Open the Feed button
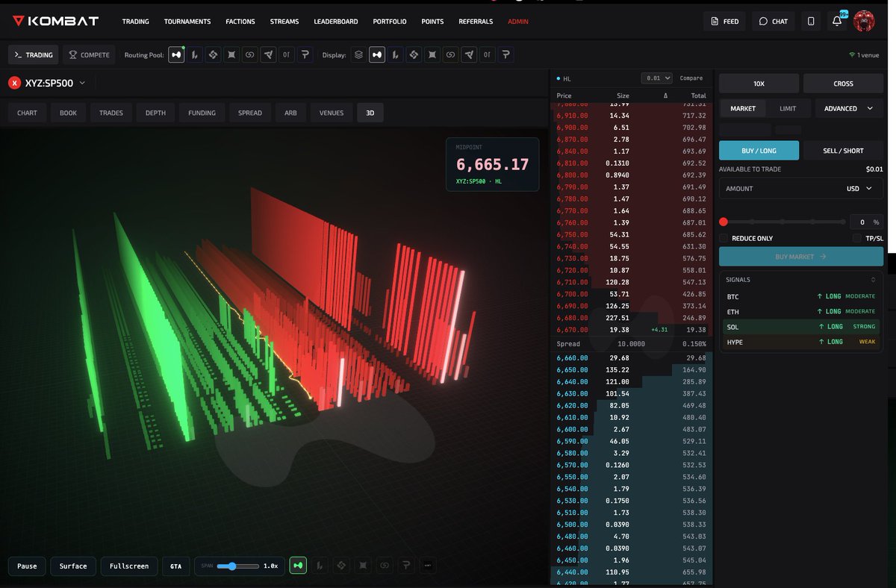Image resolution: width=896 pixels, height=588 pixels. (x=724, y=21)
